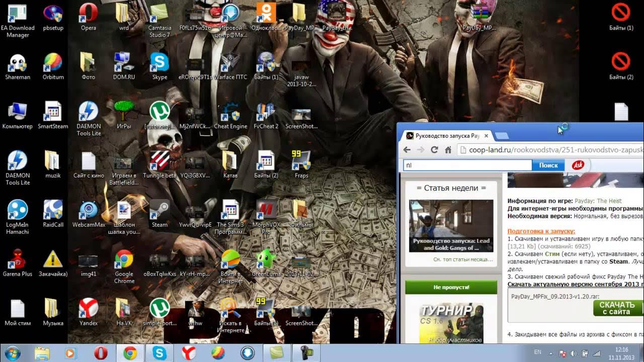Open the EA Download Manager desktop icon
Screen dimensions: 644x362
click(18, 21)
